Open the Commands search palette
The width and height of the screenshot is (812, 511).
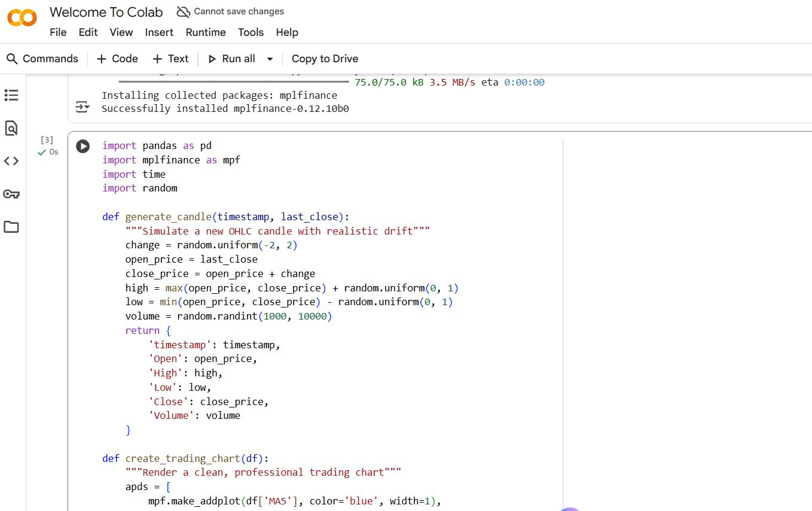[42, 59]
